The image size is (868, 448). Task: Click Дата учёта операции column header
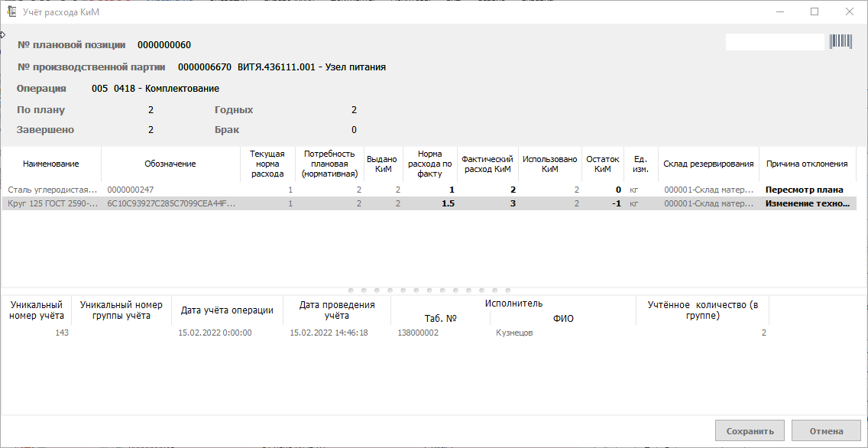click(x=227, y=310)
